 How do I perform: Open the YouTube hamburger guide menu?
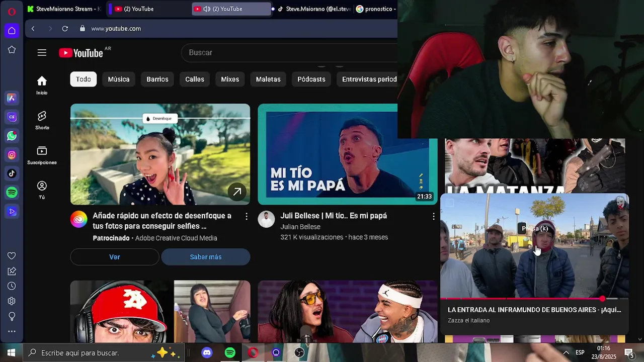[42, 53]
